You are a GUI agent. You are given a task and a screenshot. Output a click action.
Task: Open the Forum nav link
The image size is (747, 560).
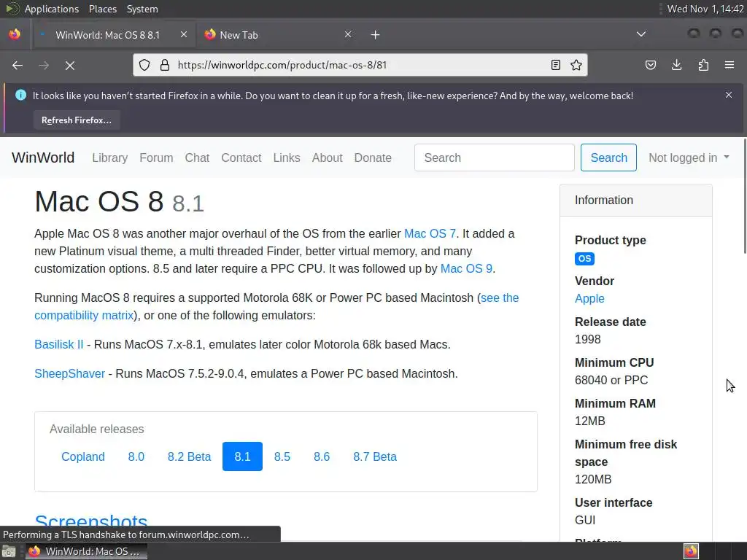[x=156, y=157]
